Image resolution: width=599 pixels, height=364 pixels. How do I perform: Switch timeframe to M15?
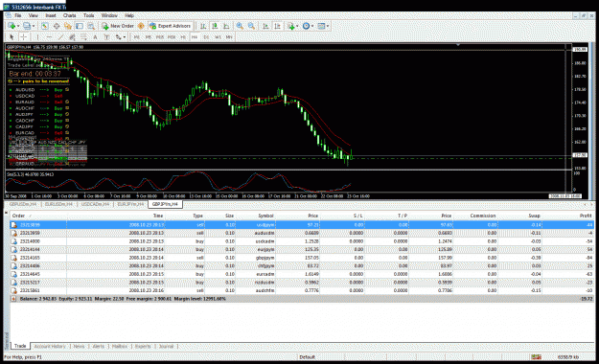pos(160,37)
